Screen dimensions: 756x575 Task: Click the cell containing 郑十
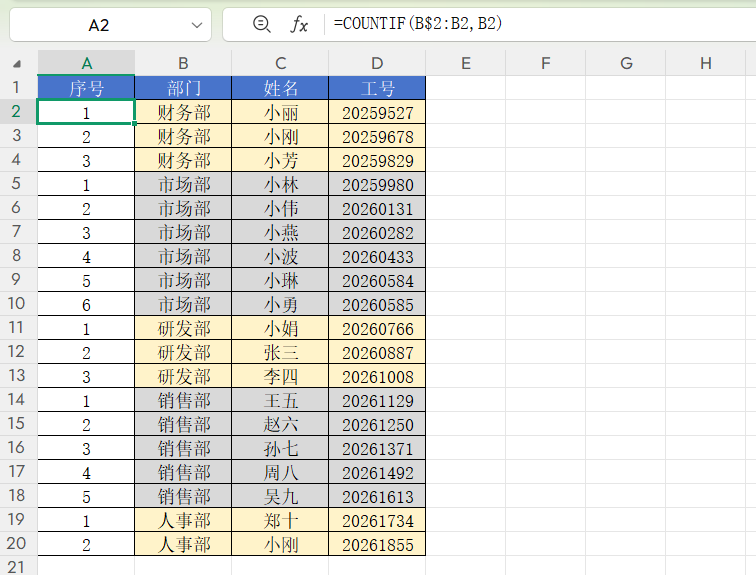pos(280,520)
